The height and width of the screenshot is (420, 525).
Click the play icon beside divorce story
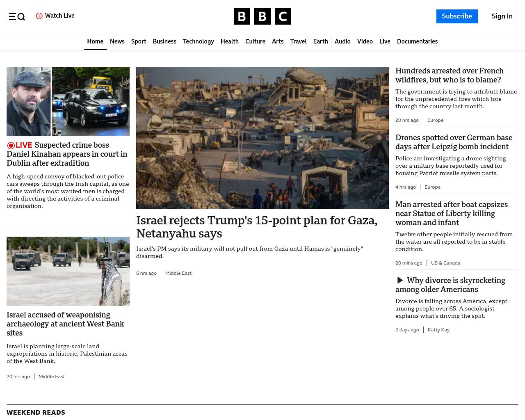tap(400, 280)
